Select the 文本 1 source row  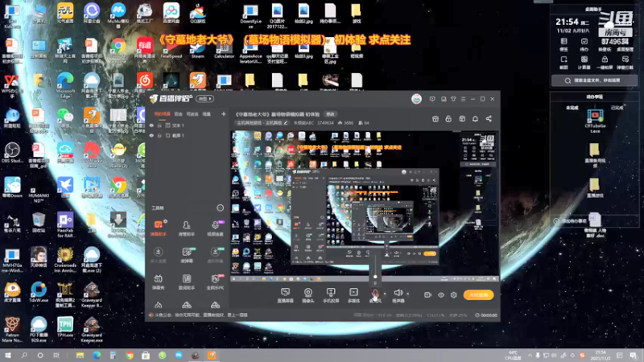pos(188,125)
